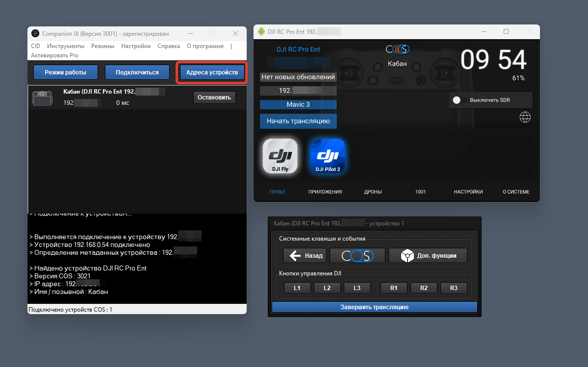
Task: Switch to the НАСТРОЙКИ tab in DJI RC
Action: 468,192
